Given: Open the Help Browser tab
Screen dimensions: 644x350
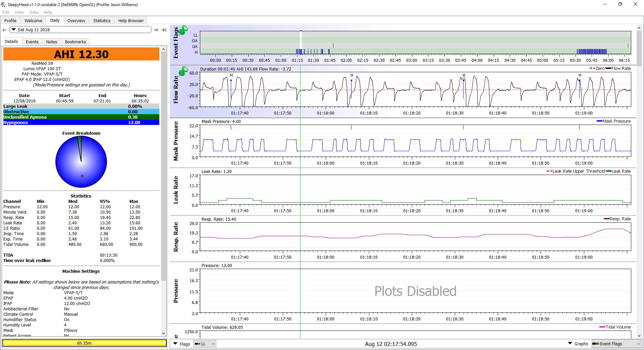Looking at the screenshot, I should [x=131, y=20].
